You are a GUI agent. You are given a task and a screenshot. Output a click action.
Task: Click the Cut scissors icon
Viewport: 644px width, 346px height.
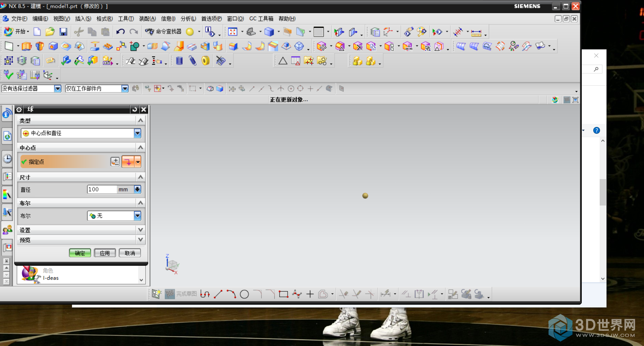click(79, 32)
